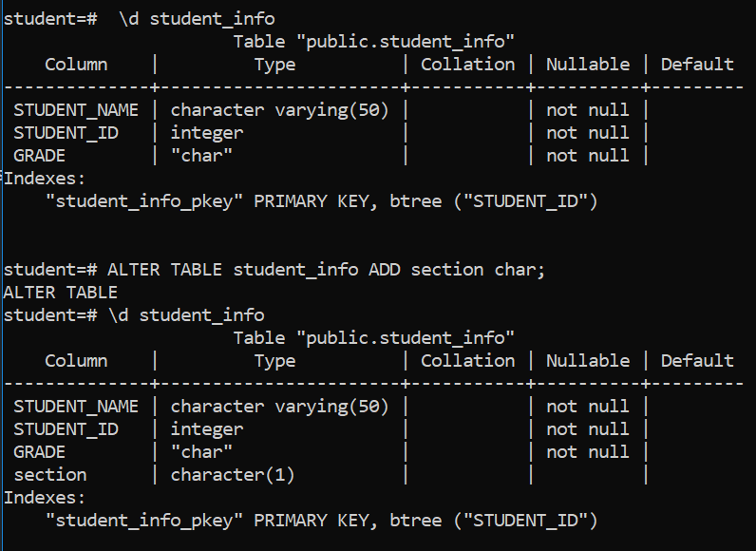Image resolution: width=756 pixels, height=551 pixels.
Task: Click "not null" on first table's GRADE row
Action: [x=587, y=156]
